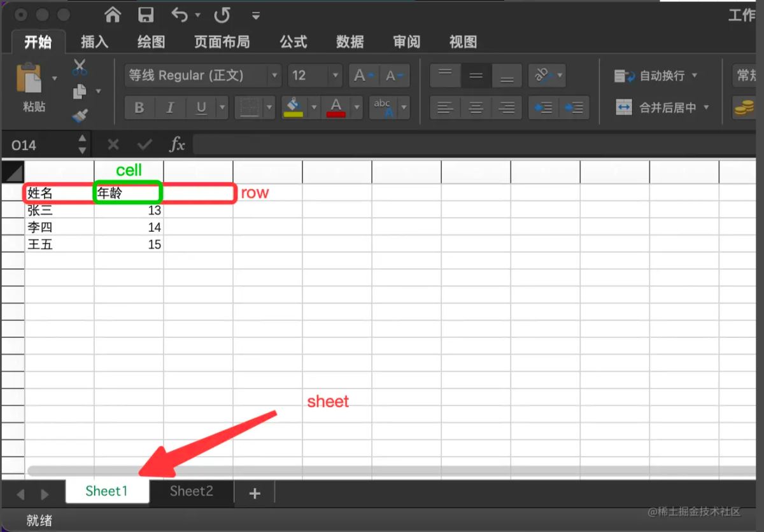Switch to the Sheet2 tab

191,491
